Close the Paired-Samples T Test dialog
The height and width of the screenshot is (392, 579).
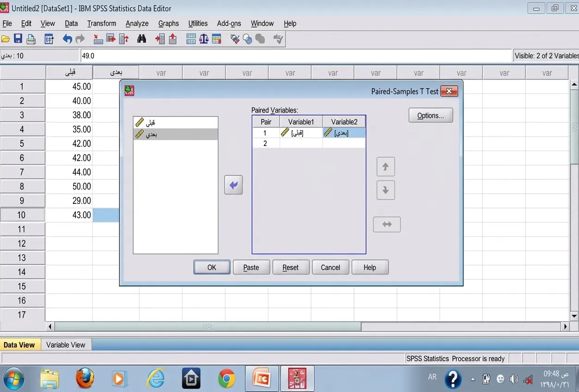pos(449,91)
